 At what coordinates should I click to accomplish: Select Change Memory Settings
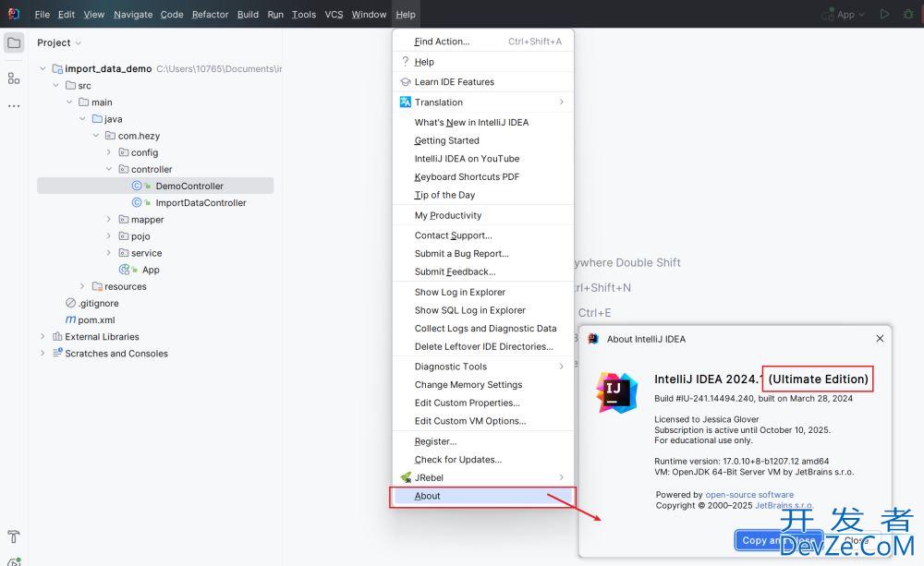point(482,385)
